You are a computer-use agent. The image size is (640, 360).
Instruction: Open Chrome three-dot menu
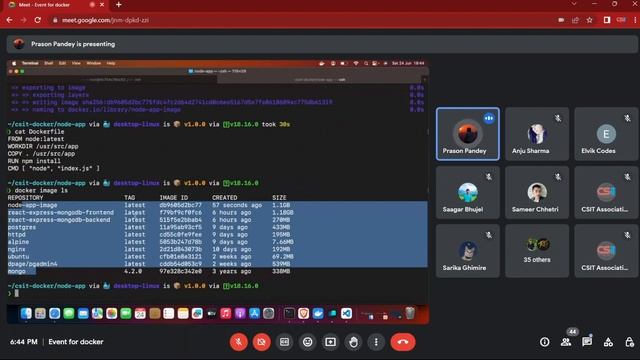(635, 20)
